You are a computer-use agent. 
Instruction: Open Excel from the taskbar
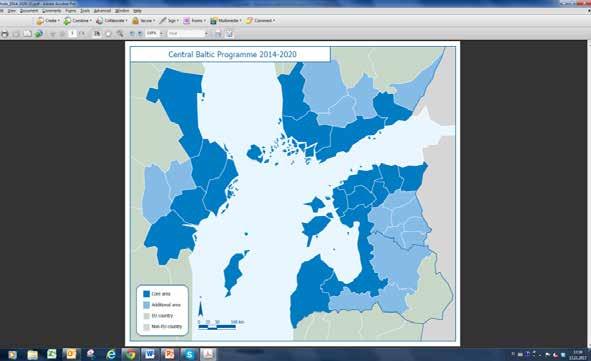click(x=52, y=354)
